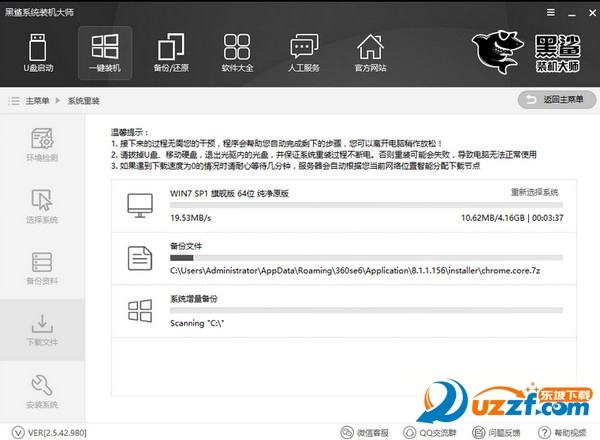
Task: Open 微信客服 WeChat support
Action: click(x=364, y=433)
